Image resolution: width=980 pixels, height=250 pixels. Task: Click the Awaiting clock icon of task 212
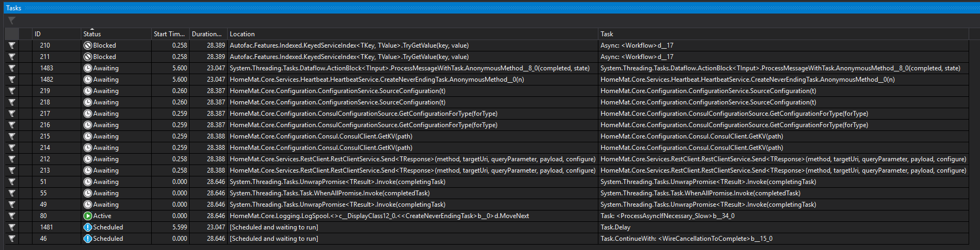(87, 159)
